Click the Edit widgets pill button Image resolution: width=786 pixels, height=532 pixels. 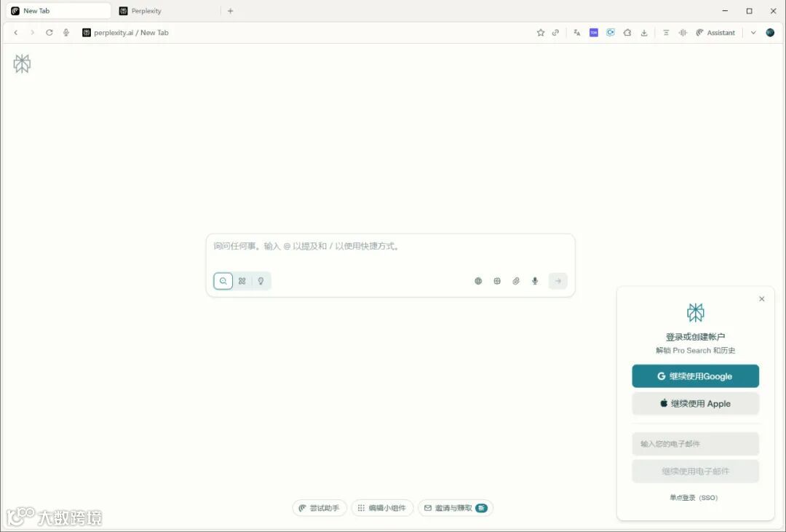(382, 508)
